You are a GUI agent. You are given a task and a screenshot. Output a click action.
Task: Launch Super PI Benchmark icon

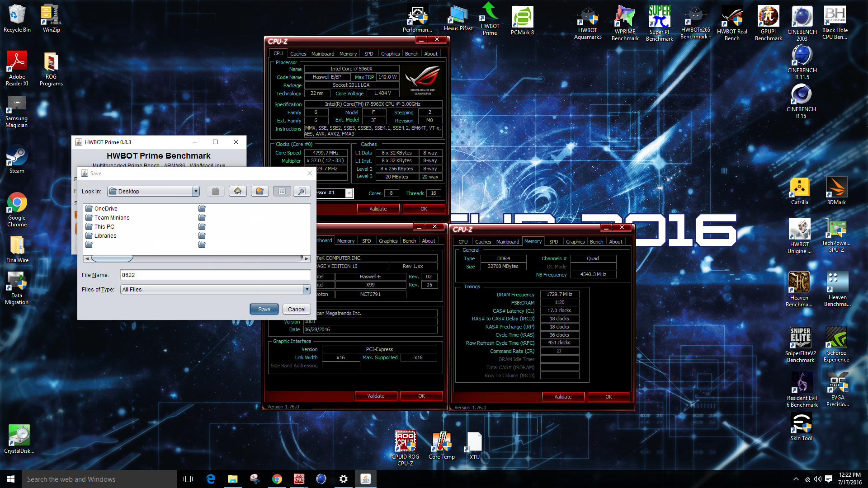[660, 24]
